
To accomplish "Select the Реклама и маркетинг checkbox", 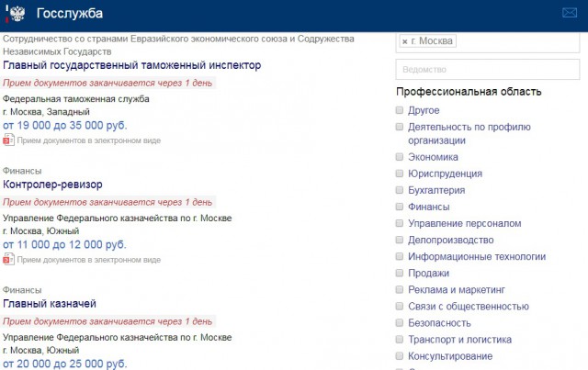I will click(x=400, y=289).
